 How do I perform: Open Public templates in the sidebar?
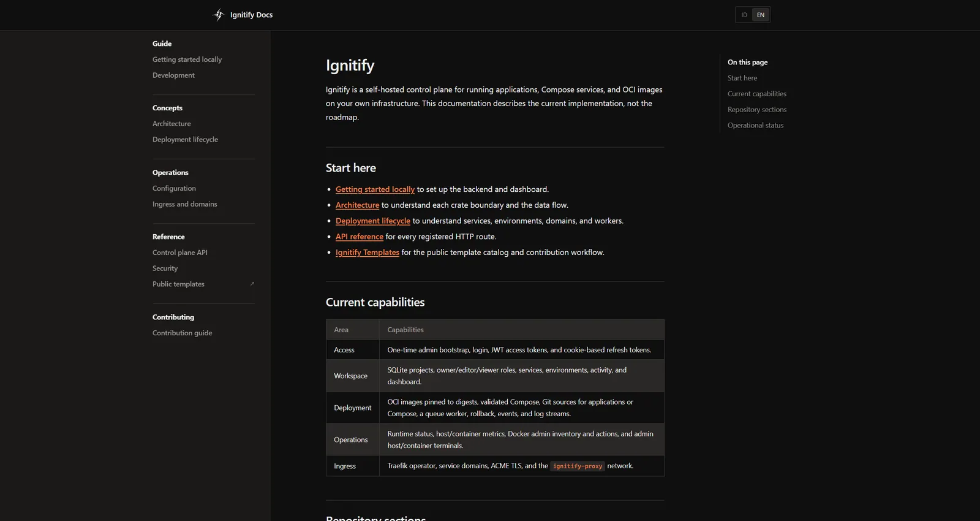tap(178, 284)
